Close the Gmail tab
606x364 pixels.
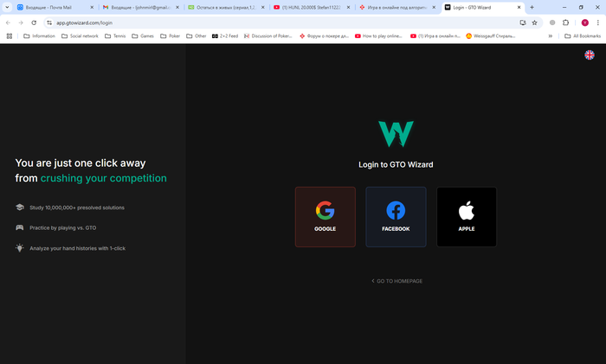click(177, 7)
